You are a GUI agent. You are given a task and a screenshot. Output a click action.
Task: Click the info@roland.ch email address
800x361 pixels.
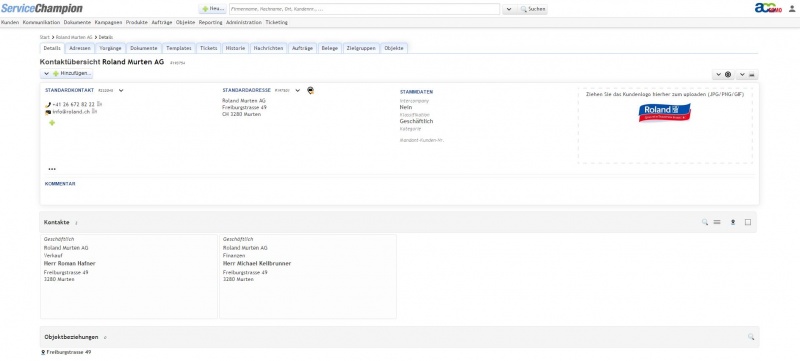click(71, 111)
